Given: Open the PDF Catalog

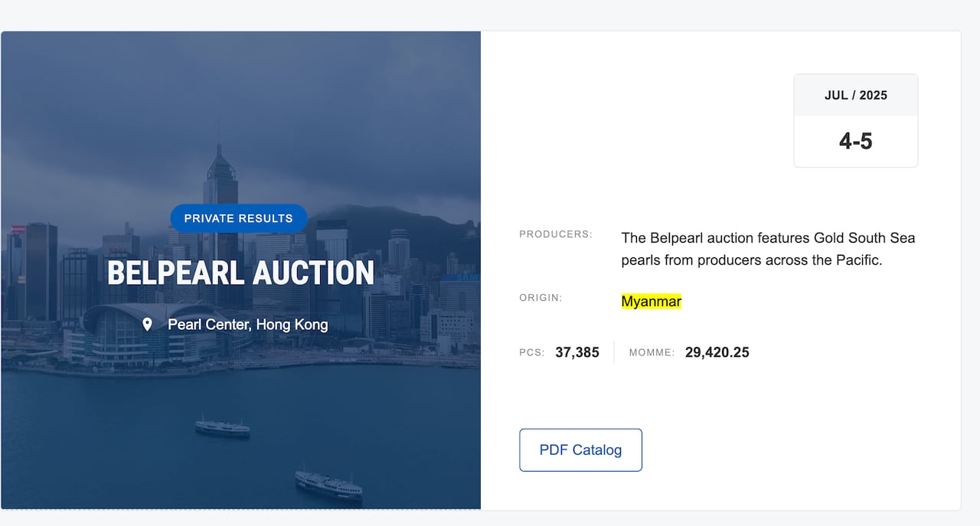Looking at the screenshot, I should click(x=580, y=450).
